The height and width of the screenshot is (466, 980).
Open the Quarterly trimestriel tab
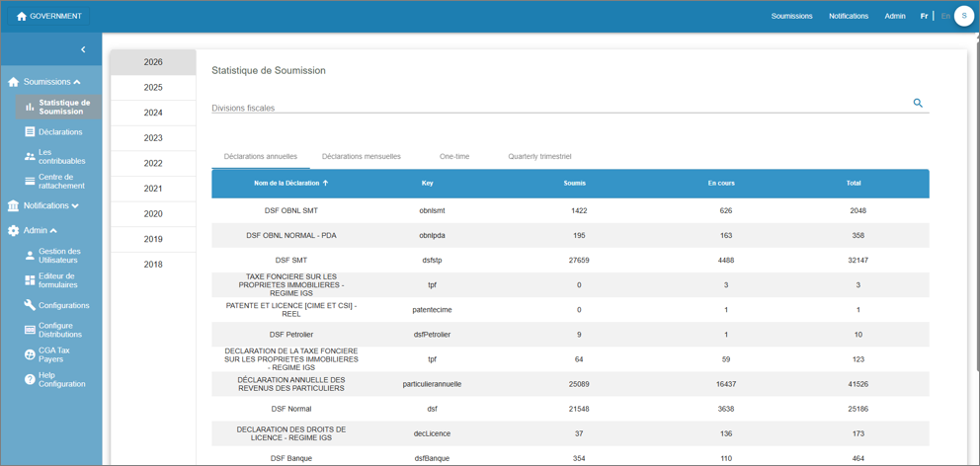[x=539, y=156]
